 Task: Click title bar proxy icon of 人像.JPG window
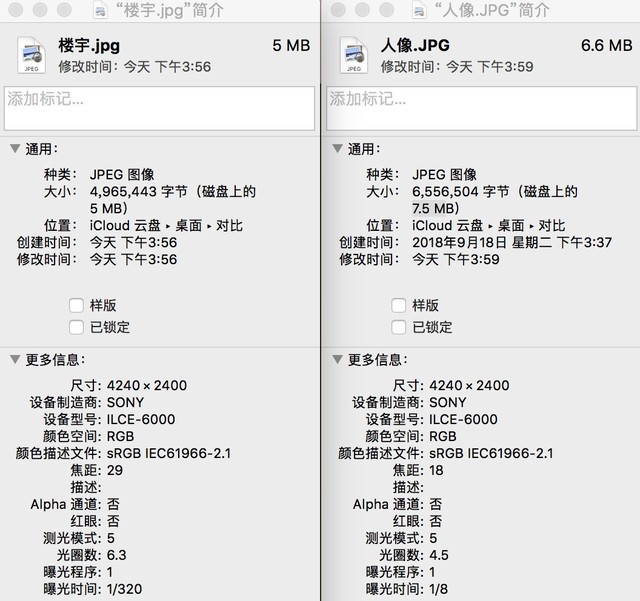pos(419,11)
